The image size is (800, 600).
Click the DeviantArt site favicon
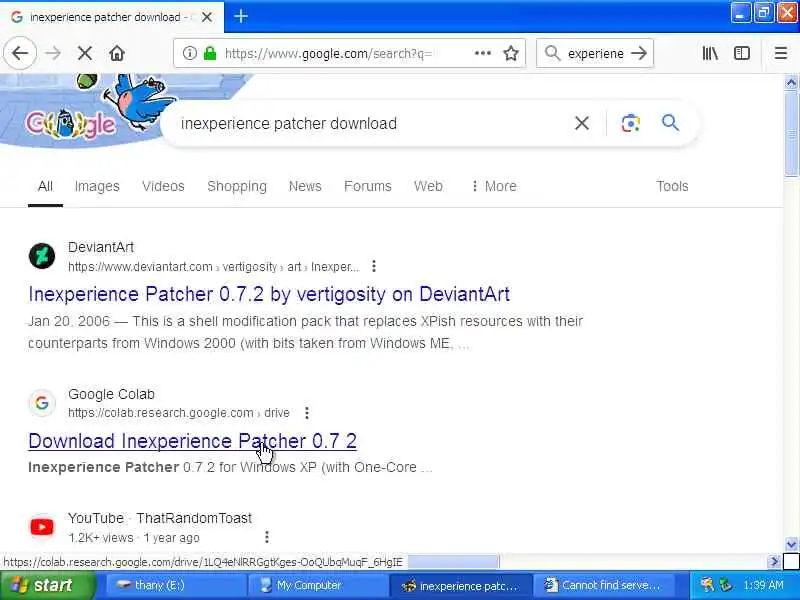click(x=42, y=256)
